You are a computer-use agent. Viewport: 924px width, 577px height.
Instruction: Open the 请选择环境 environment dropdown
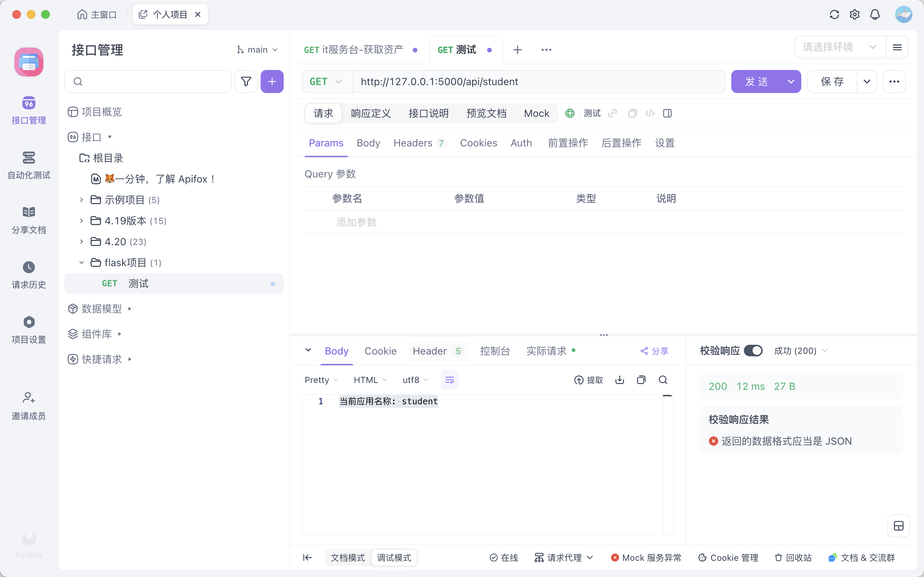(839, 47)
